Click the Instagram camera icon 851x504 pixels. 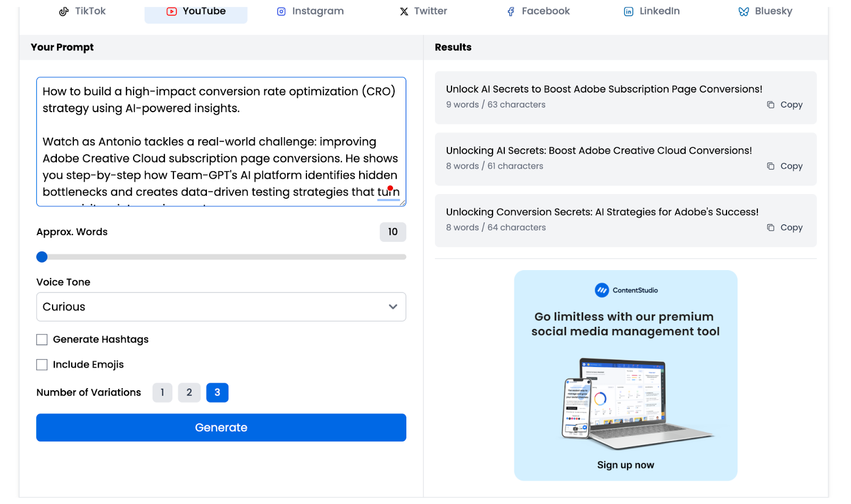tap(281, 11)
